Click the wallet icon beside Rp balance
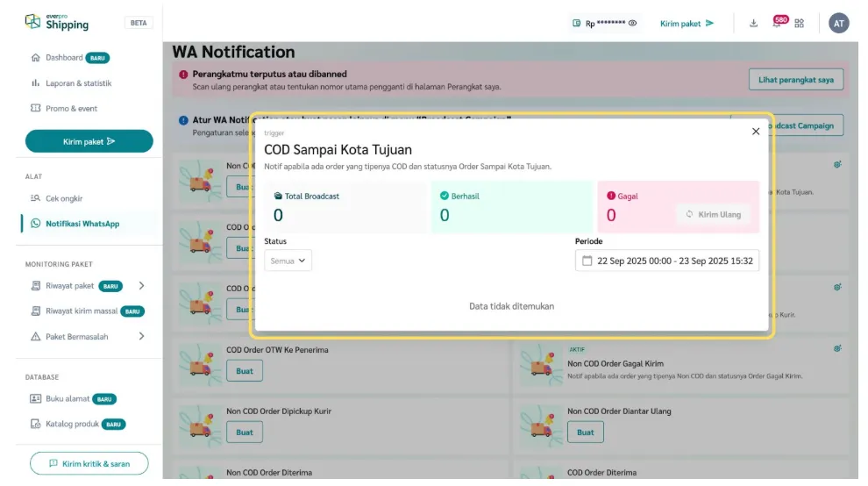The image size is (868, 486). tap(576, 24)
